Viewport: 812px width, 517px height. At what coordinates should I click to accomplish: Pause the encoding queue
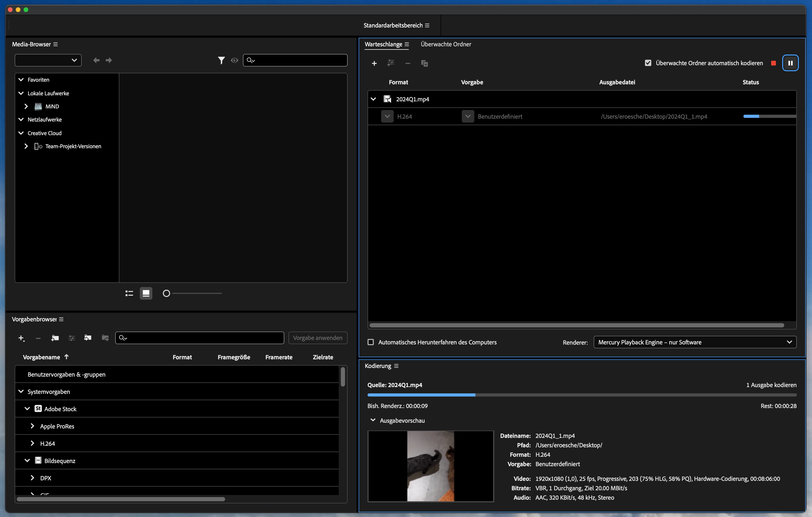(x=790, y=63)
